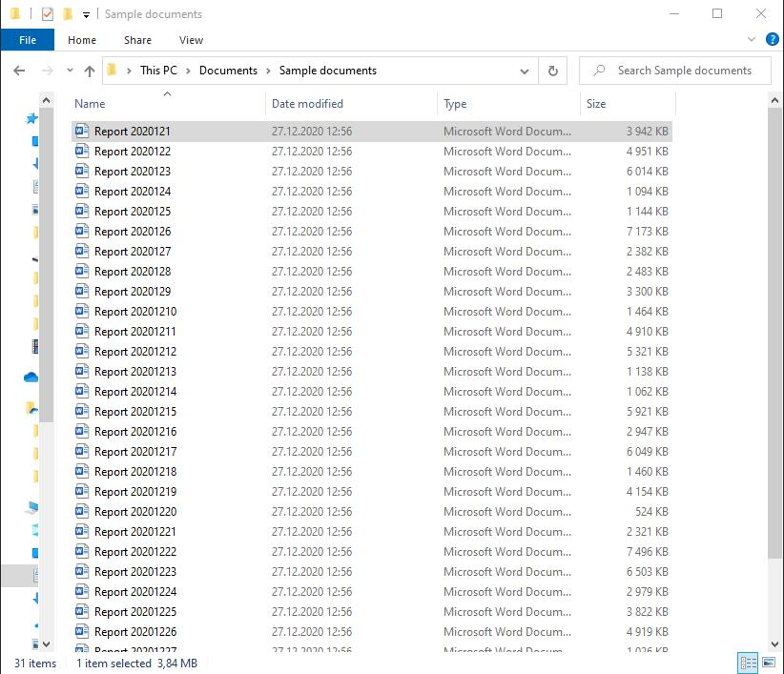Expand the quick access toolbar customization dropdown
The height and width of the screenshot is (674, 784).
coord(86,14)
